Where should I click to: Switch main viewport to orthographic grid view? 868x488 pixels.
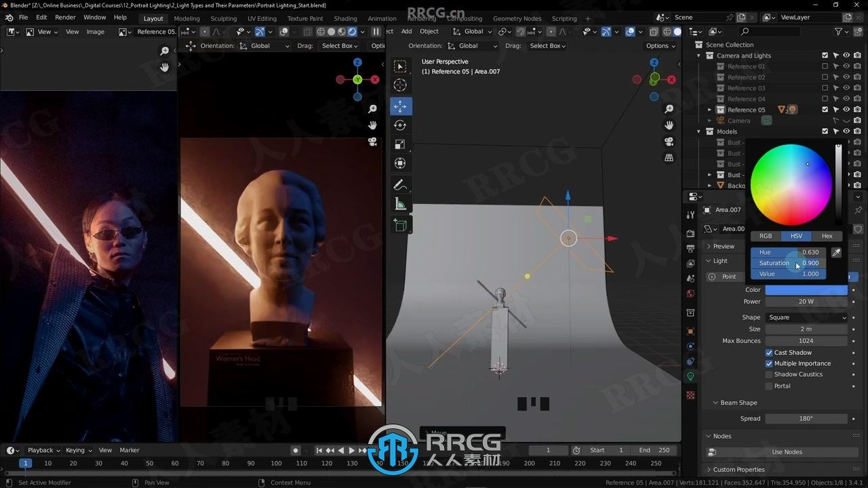[669, 158]
